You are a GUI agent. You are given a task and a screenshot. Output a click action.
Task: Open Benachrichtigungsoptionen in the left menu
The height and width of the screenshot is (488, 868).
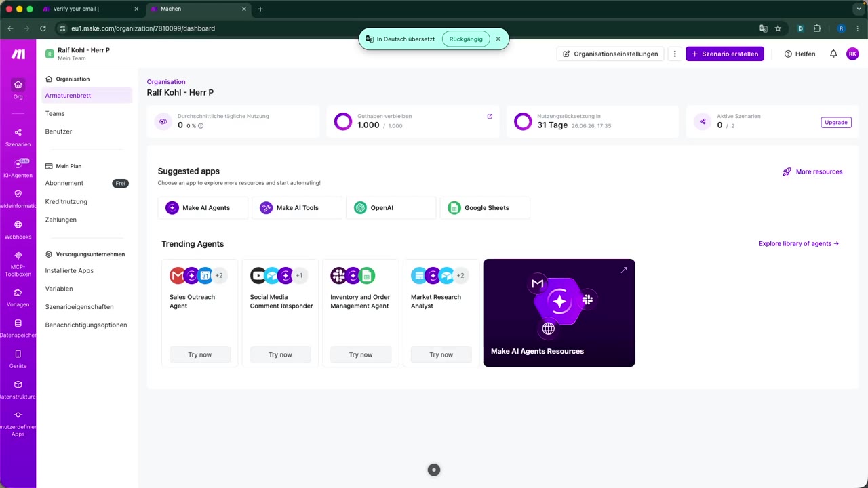point(86,325)
